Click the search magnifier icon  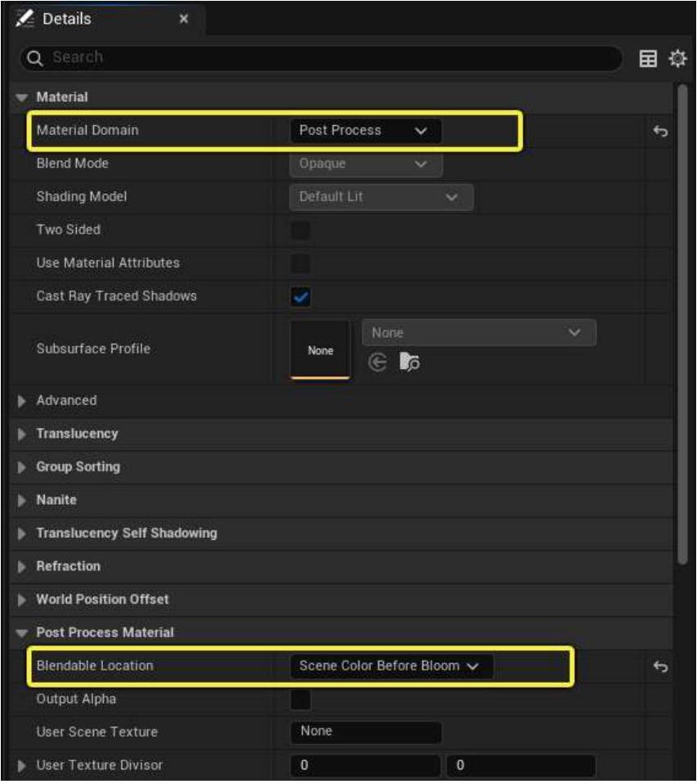[35, 58]
